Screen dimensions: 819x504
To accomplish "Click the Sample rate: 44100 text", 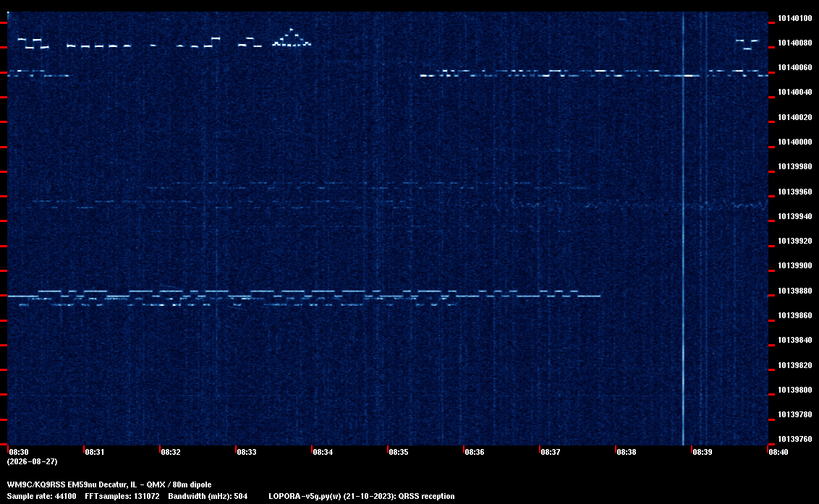I will 41,496.
